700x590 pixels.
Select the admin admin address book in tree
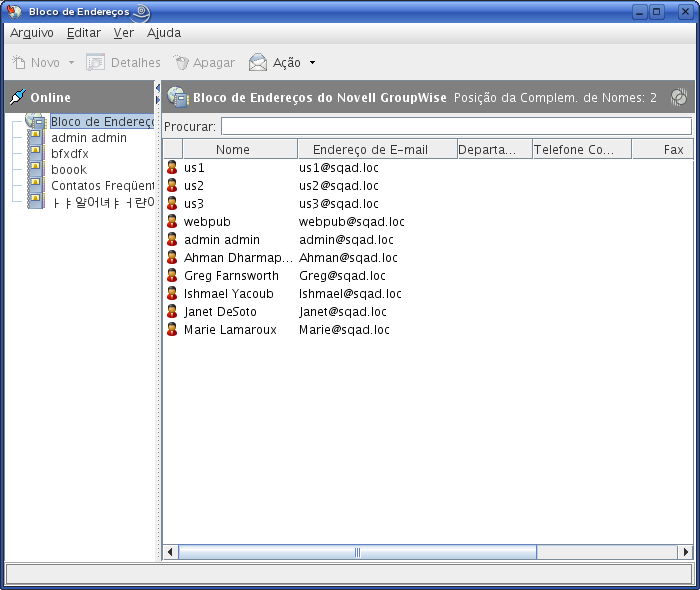pyautogui.click(x=89, y=137)
